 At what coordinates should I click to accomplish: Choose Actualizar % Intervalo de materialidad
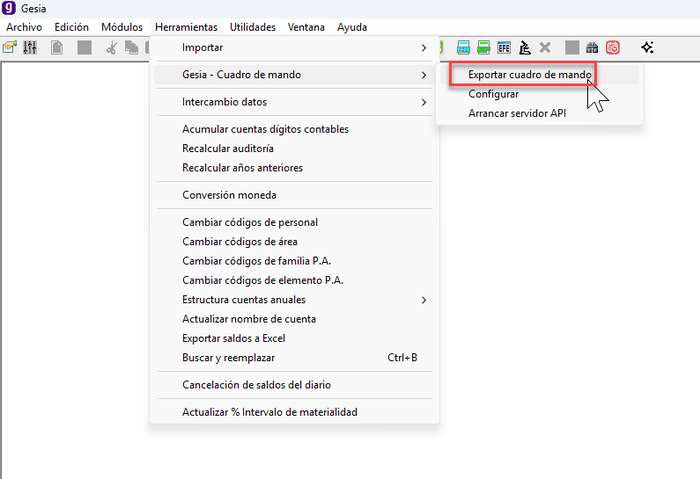coord(270,412)
